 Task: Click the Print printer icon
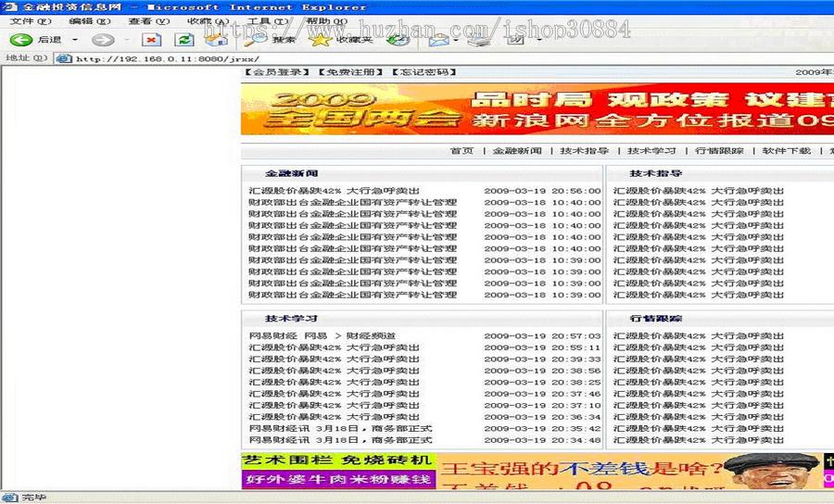(480, 40)
